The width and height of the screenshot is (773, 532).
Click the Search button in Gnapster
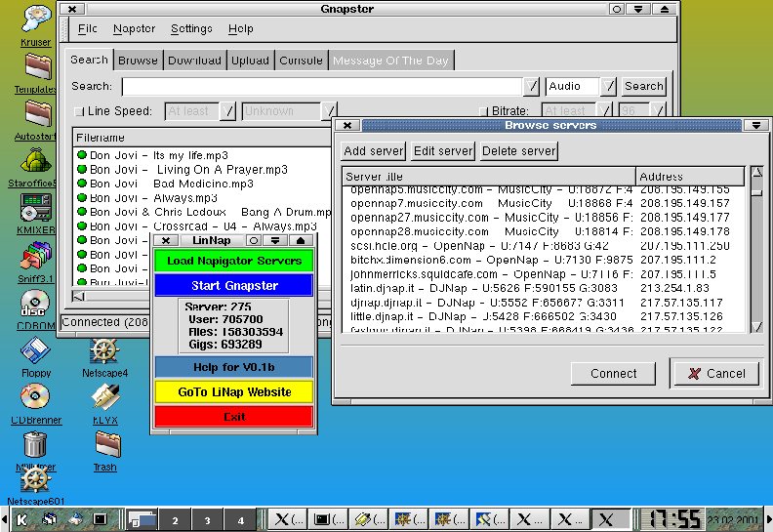point(644,86)
